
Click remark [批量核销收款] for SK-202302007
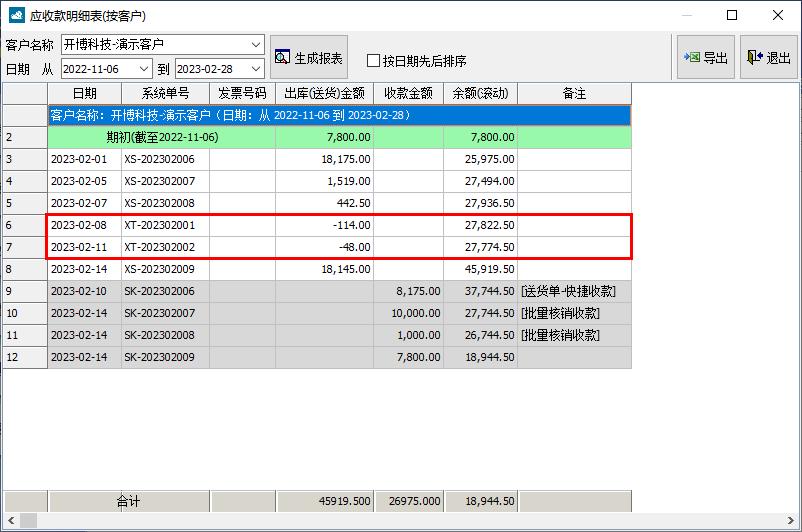574,313
